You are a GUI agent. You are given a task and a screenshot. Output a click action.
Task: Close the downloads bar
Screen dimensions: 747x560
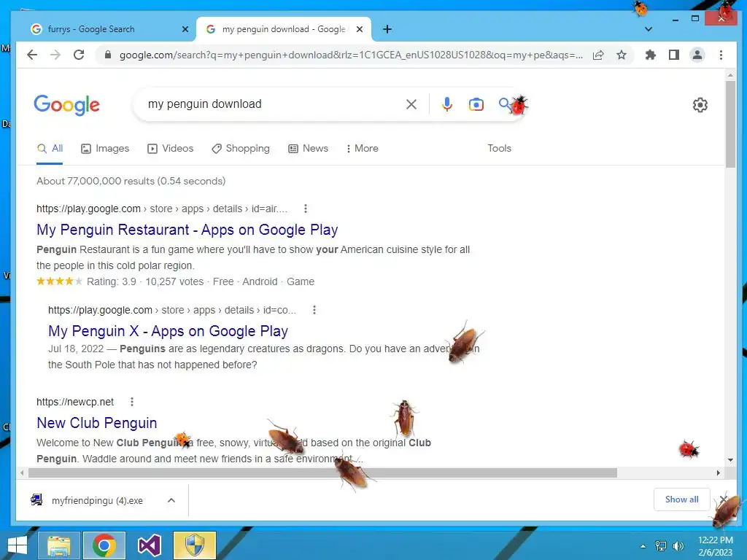723,499
